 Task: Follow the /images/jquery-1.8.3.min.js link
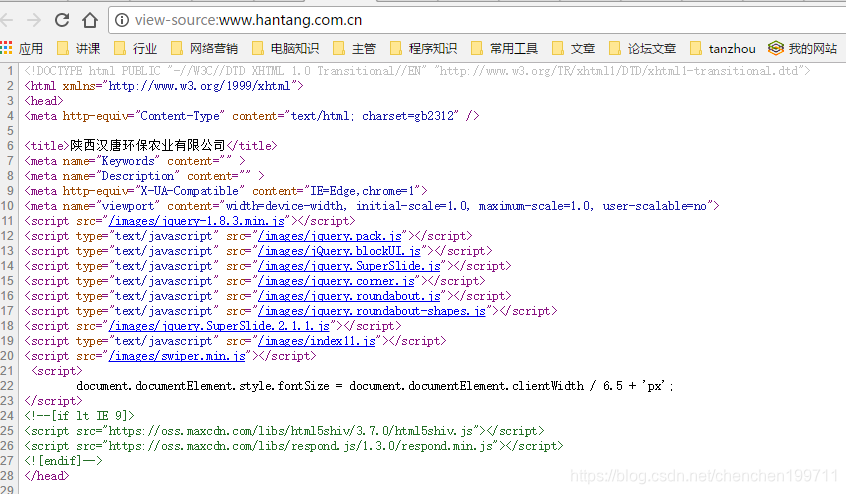[196, 221]
